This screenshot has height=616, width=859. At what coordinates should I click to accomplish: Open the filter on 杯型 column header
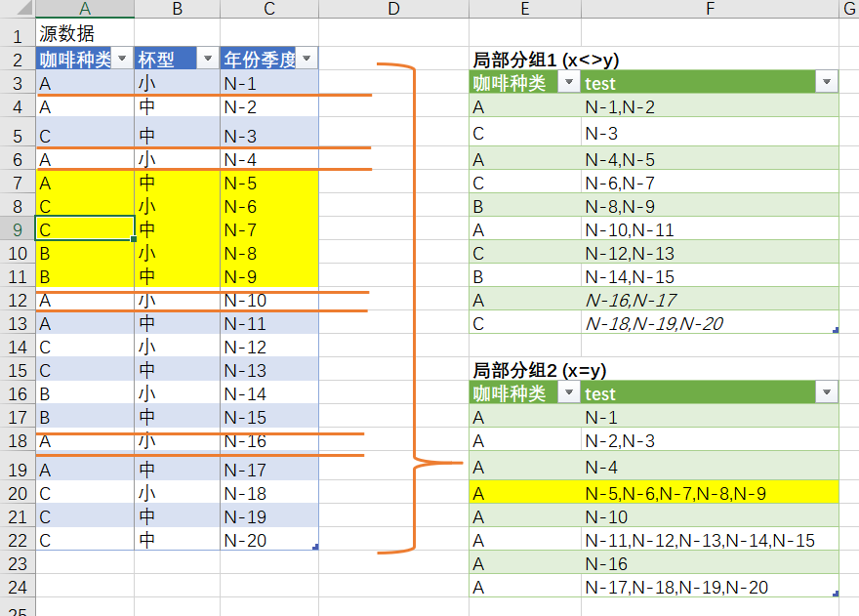tap(208, 59)
